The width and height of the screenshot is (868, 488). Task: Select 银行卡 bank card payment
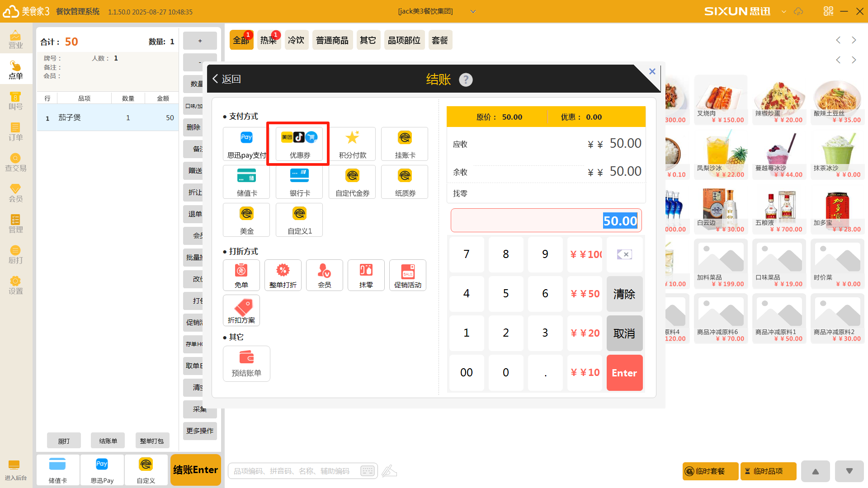pyautogui.click(x=299, y=182)
